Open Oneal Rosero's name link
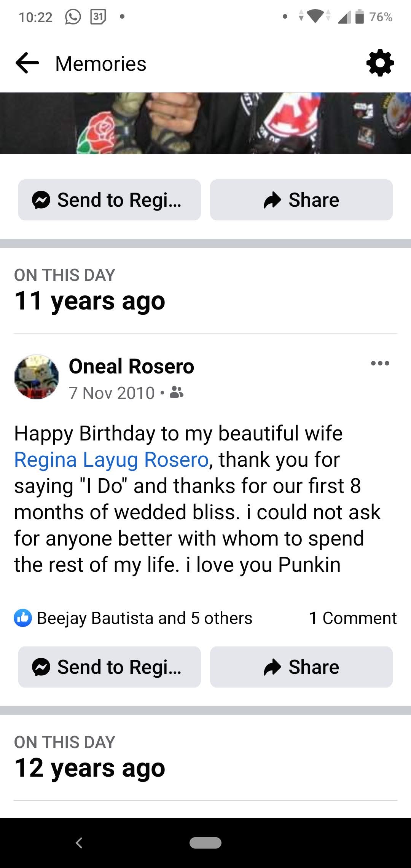Screen dimensions: 411x868 (131, 366)
